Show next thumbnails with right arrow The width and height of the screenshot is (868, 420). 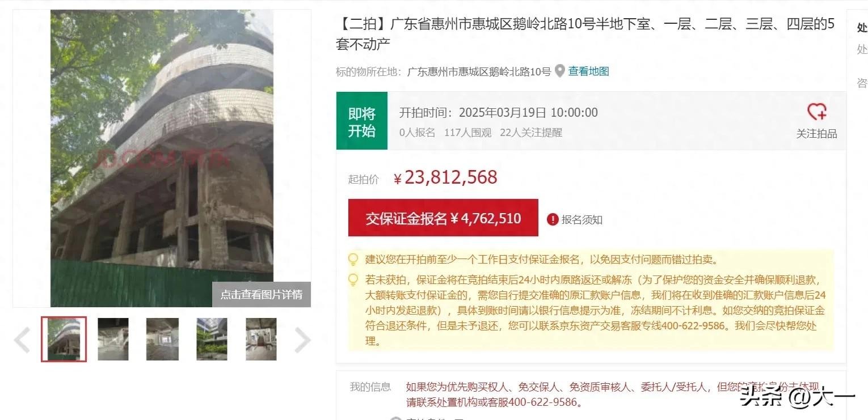click(x=302, y=340)
